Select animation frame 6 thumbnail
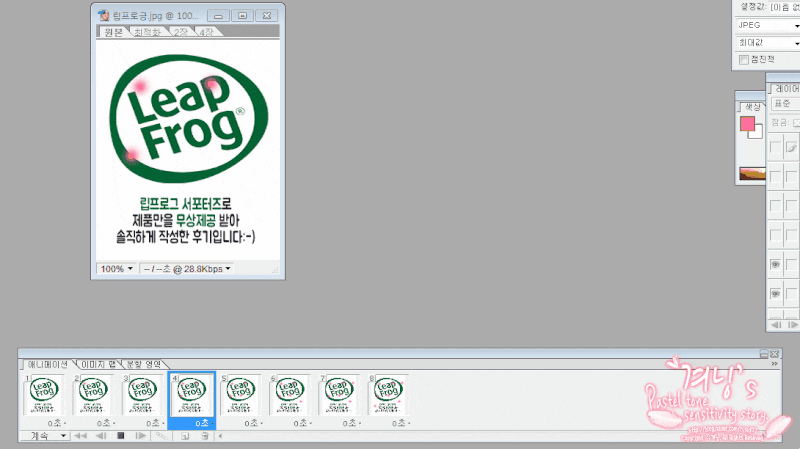 point(290,395)
